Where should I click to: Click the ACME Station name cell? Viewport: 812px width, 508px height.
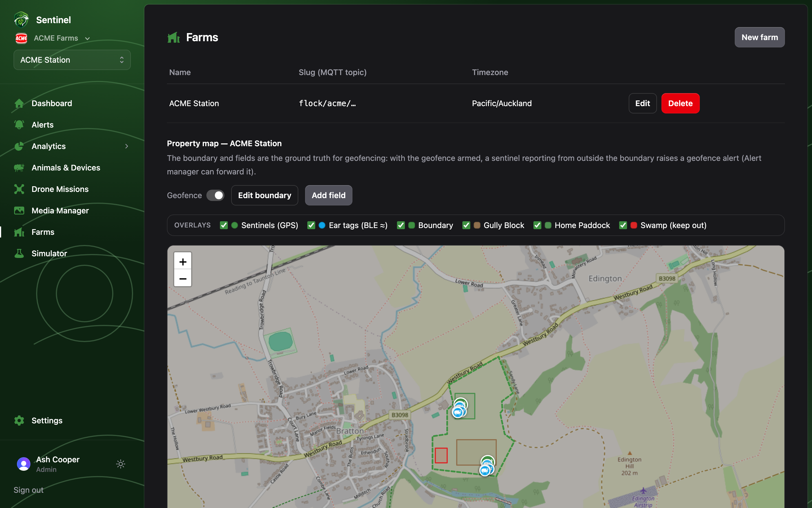194,104
